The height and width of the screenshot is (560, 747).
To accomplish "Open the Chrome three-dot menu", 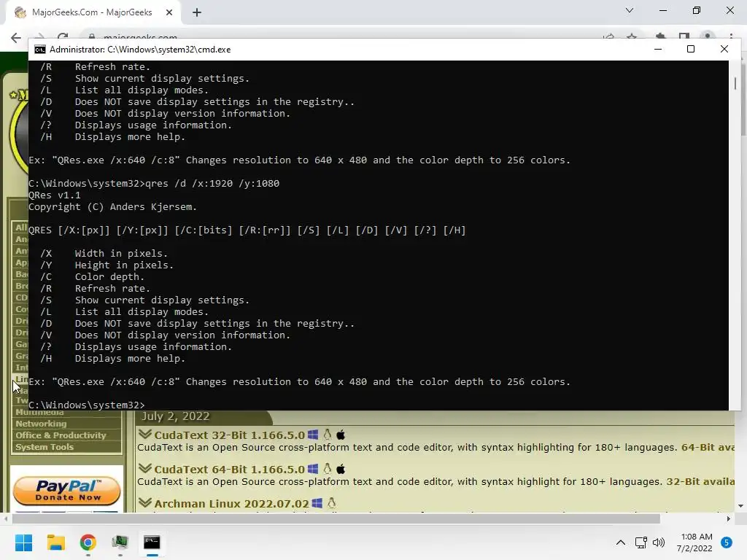I will pyautogui.click(x=731, y=36).
